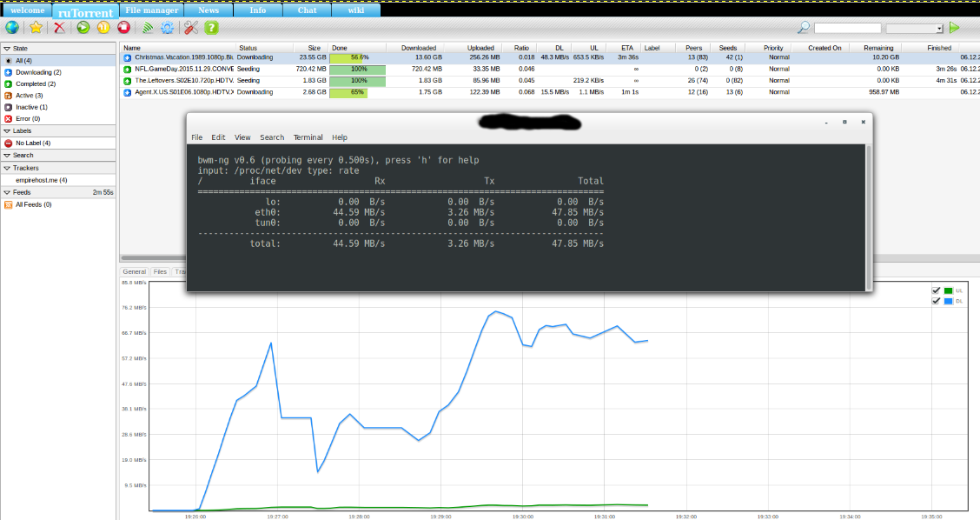
Task: Sort torrents by ETA column header
Action: [627, 48]
